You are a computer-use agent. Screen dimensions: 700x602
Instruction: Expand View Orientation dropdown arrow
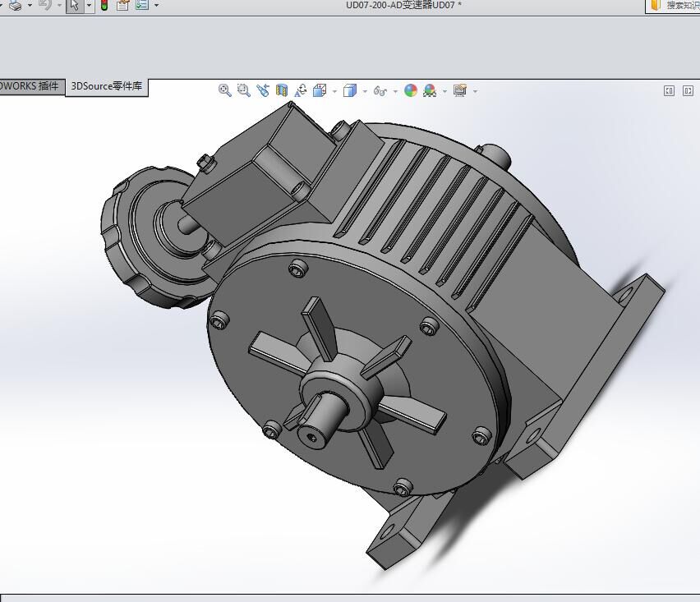click(334, 91)
